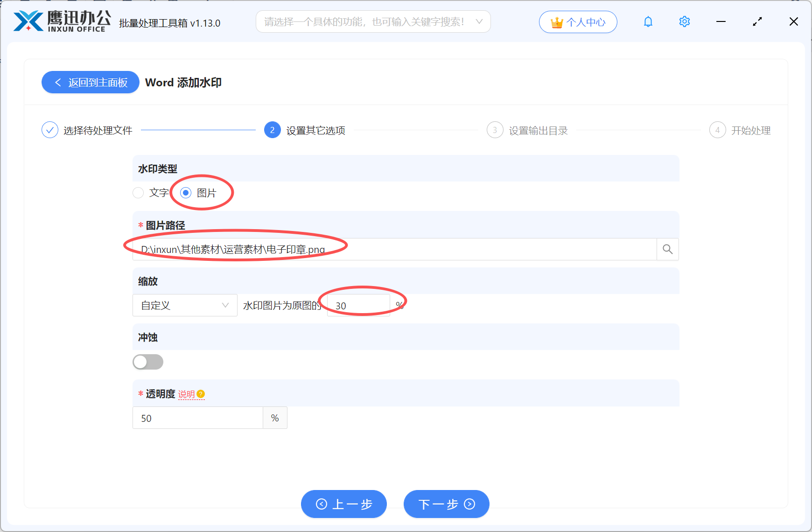Image resolution: width=812 pixels, height=532 pixels.
Task: Open the settings gear icon
Action: pos(684,21)
